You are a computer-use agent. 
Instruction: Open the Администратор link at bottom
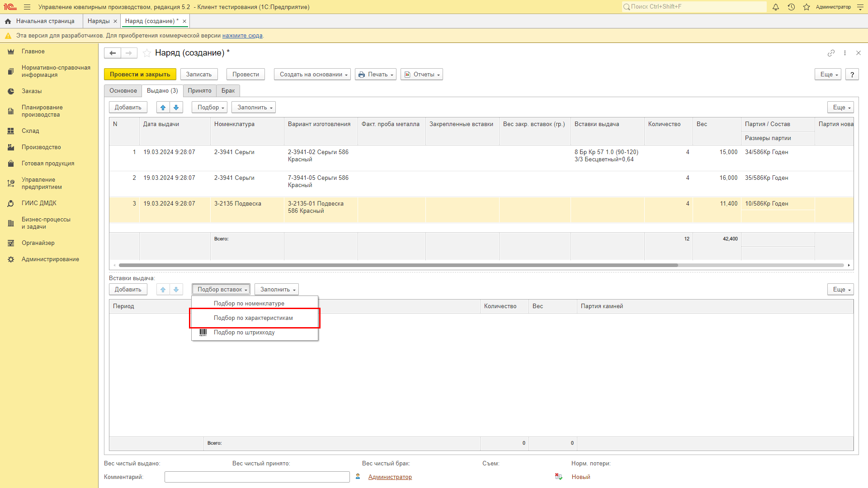390,477
